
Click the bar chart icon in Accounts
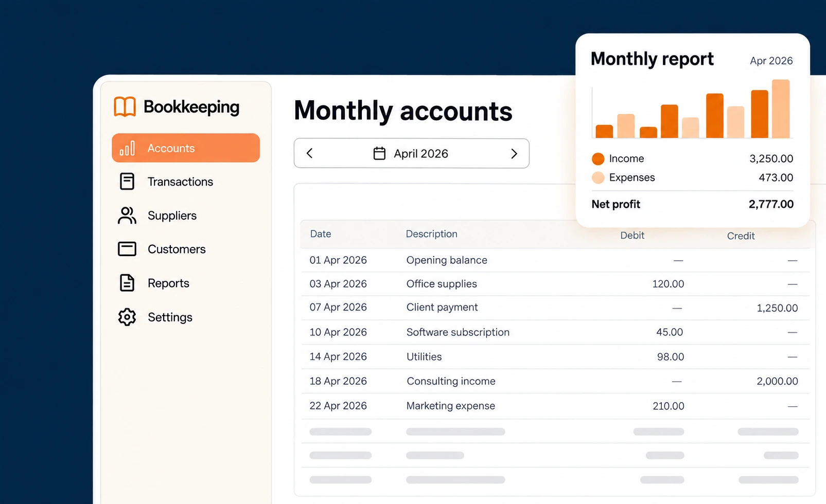pyautogui.click(x=127, y=148)
